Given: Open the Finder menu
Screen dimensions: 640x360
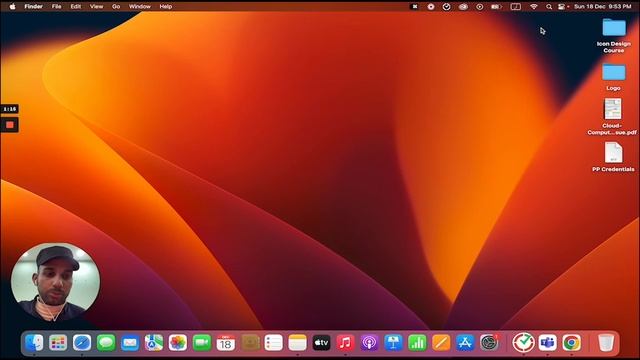Looking at the screenshot, I should [33, 7].
